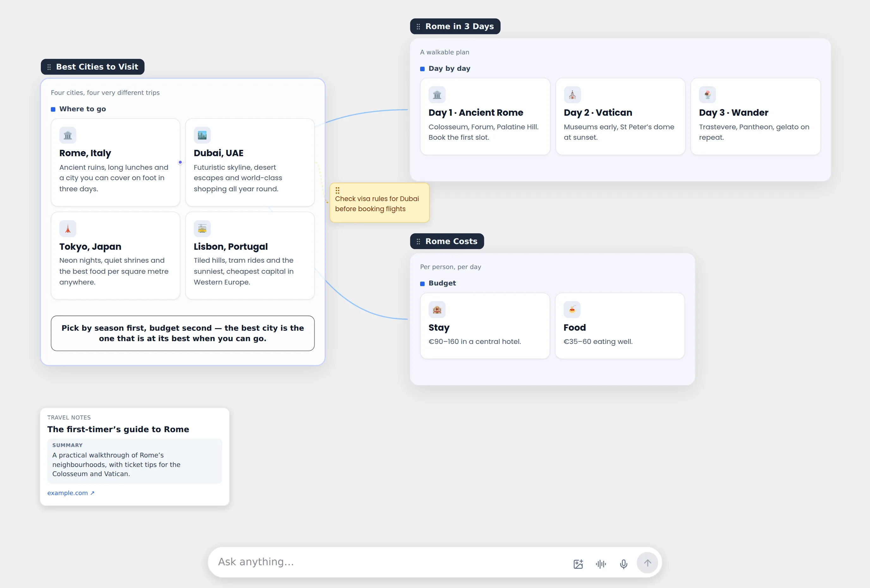870x588 pixels.
Task: Activate the microphone icon
Action: [x=623, y=564]
